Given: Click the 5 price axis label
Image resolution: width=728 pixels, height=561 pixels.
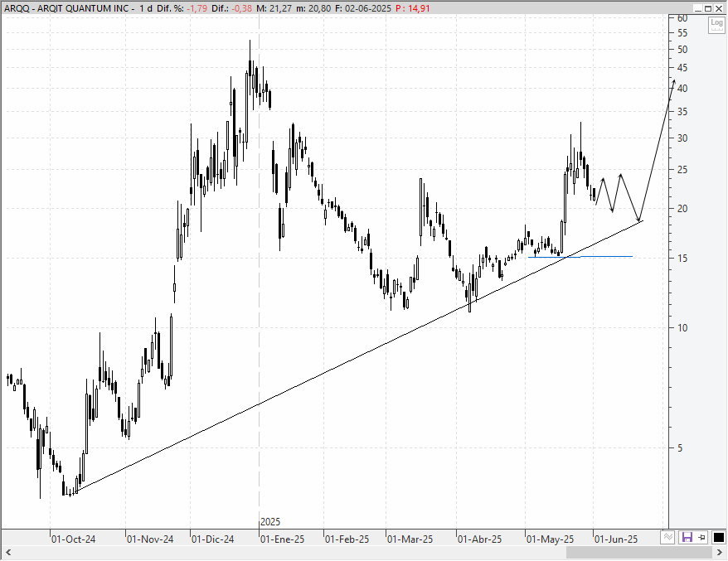Looking at the screenshot, I should coord(680,448).
